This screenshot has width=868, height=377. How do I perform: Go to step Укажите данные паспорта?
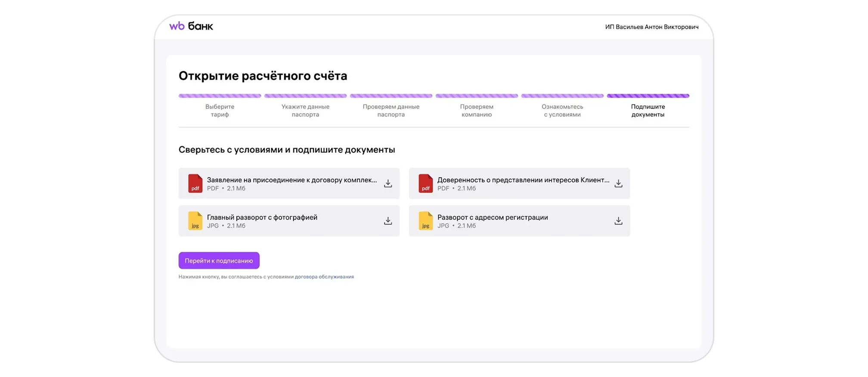(305, 111)
